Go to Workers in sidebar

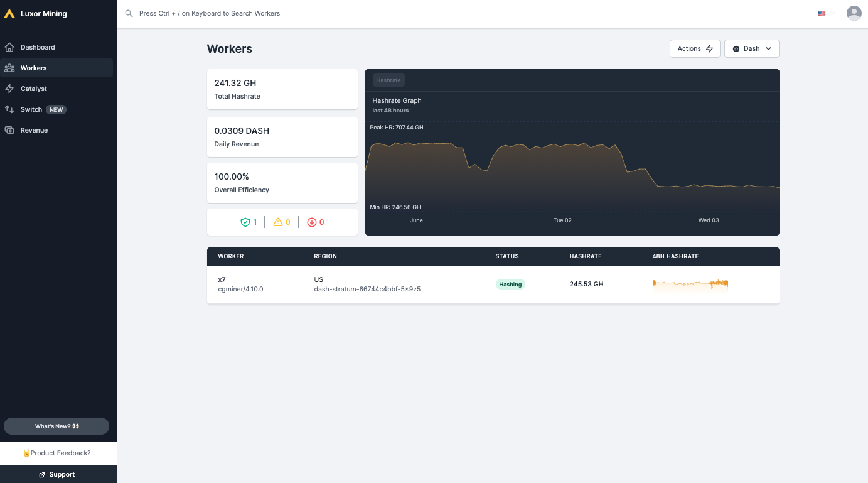click(34, 68)
